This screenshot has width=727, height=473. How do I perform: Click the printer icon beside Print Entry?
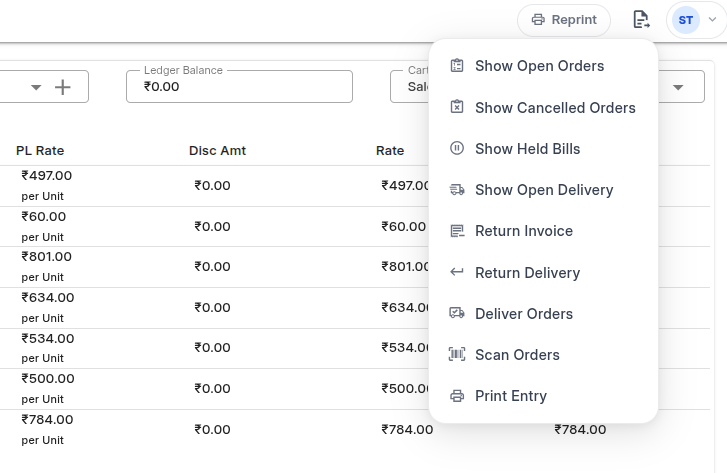point(457,396)
